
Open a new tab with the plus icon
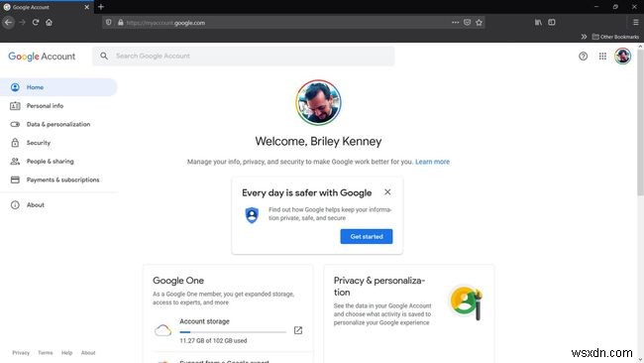(x=101, y=7)
